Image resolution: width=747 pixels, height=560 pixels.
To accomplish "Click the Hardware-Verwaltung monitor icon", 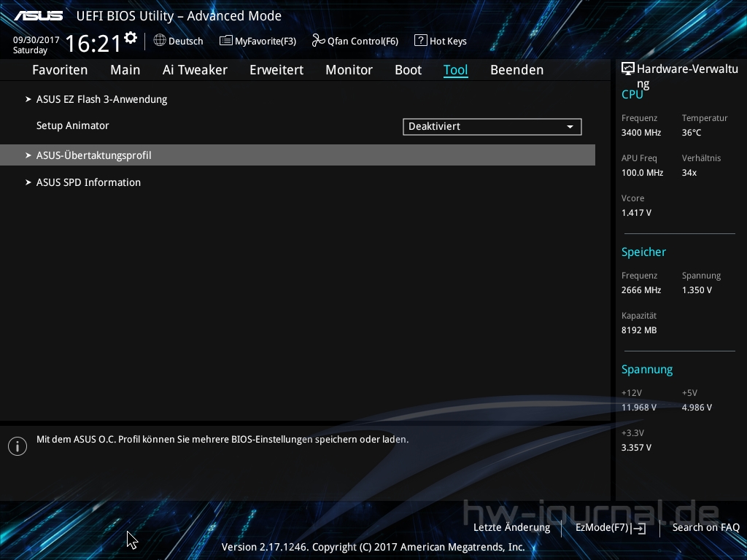I will pos(628,69).
